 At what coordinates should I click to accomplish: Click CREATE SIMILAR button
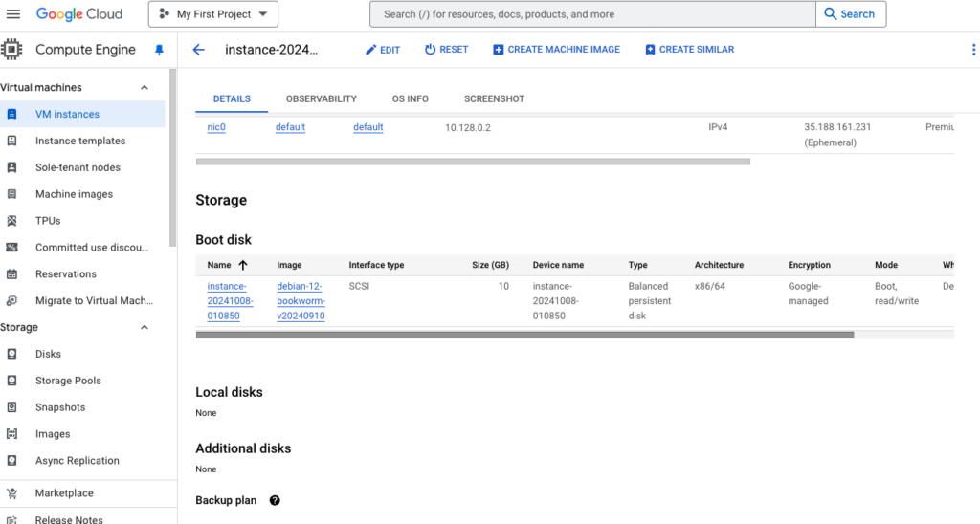coord(689,50)
